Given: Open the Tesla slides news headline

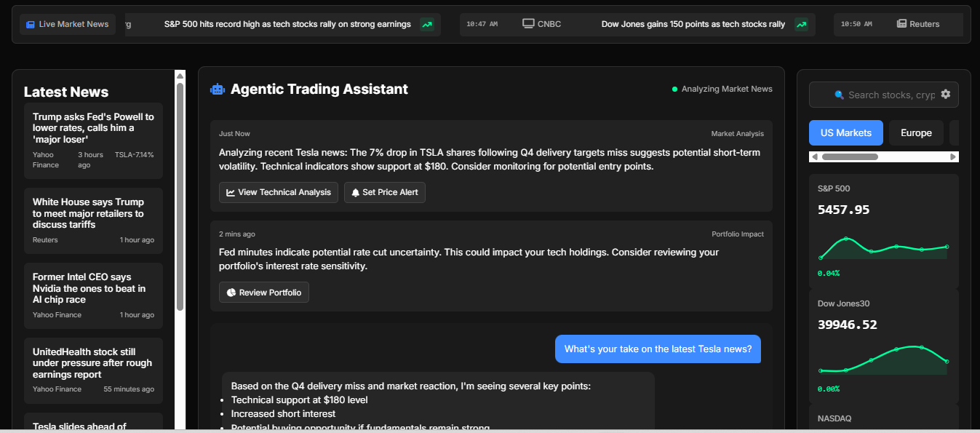Looking at the screenshot, I should 79,426.
